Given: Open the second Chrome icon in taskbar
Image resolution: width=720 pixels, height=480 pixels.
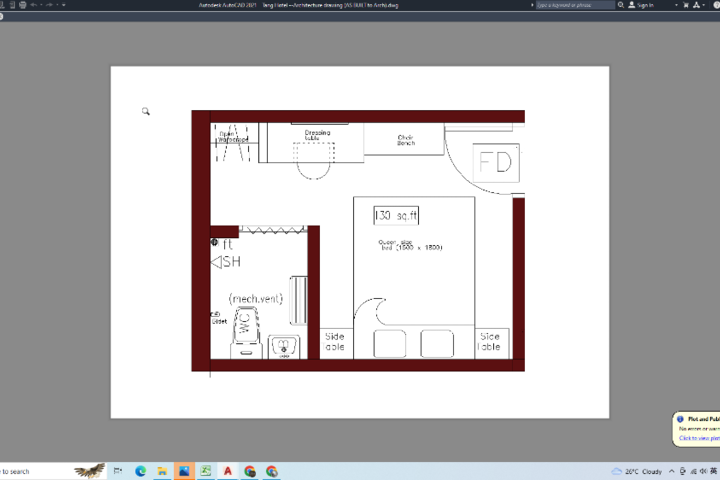Looking at the screenshot, I should pyautogui.click(x=272, y=471).
